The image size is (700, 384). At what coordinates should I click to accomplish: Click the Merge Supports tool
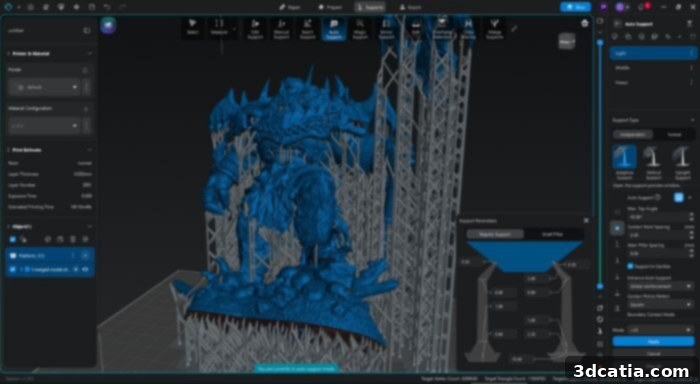[495, 29]
